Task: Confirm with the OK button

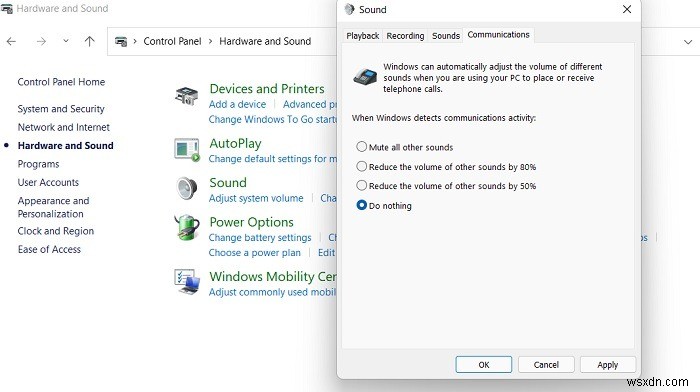Action: tap(483, 365)
